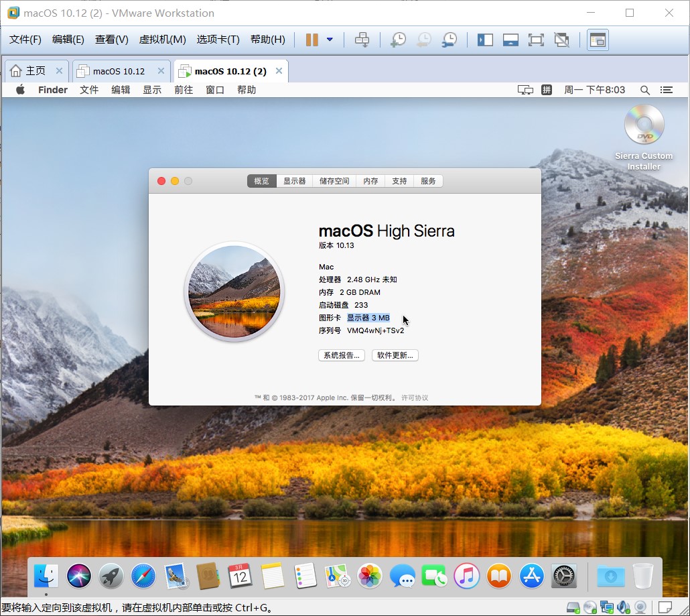Open Safari from the Dock
Viewport: 690px width, 616px height.
(143, 576)
